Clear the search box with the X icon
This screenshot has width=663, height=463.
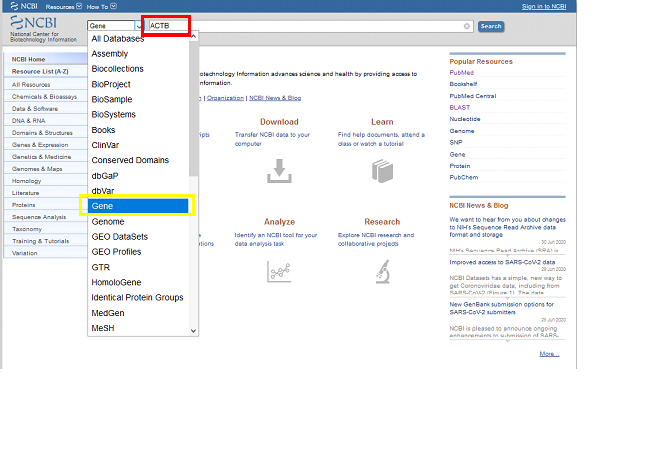[x=466, y=26]
